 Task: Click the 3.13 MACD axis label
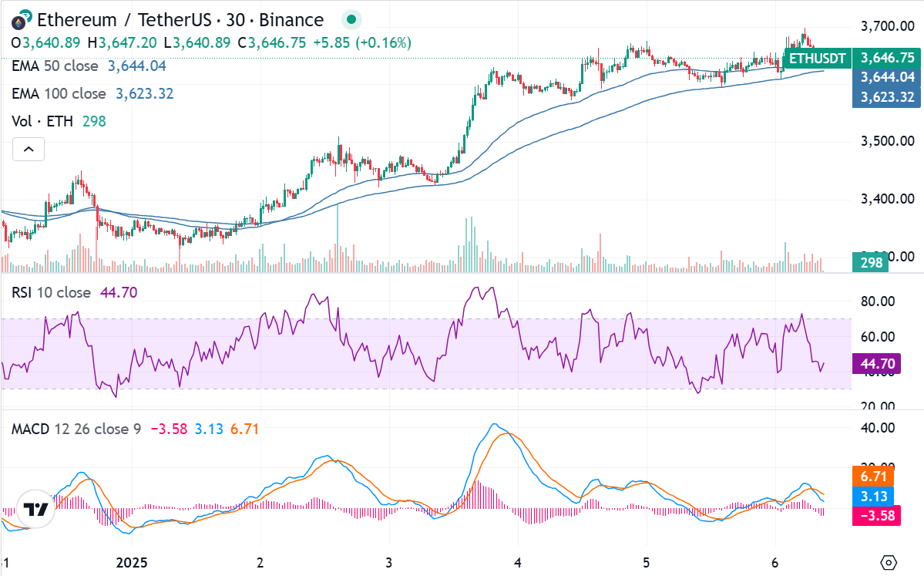[x=873, y=497]
